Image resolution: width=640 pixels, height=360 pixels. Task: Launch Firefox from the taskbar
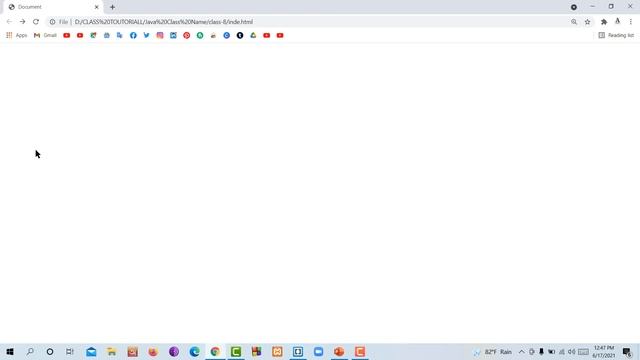coord(153,351)
